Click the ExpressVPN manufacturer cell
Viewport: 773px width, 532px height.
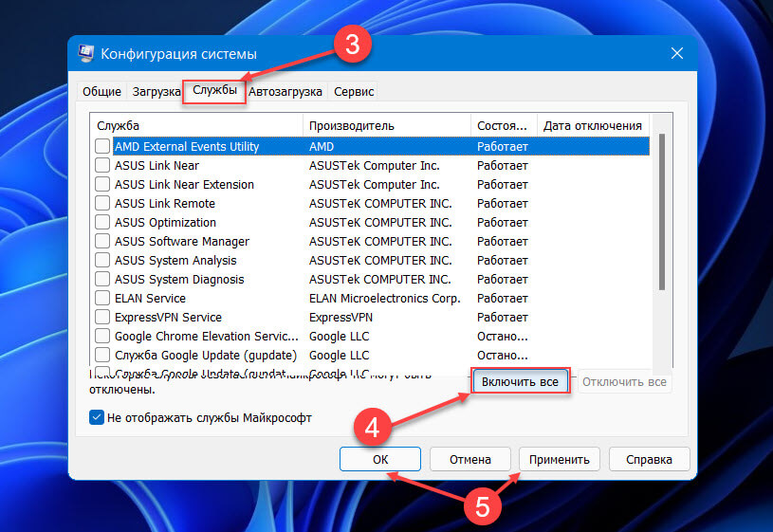click(340, 318)
